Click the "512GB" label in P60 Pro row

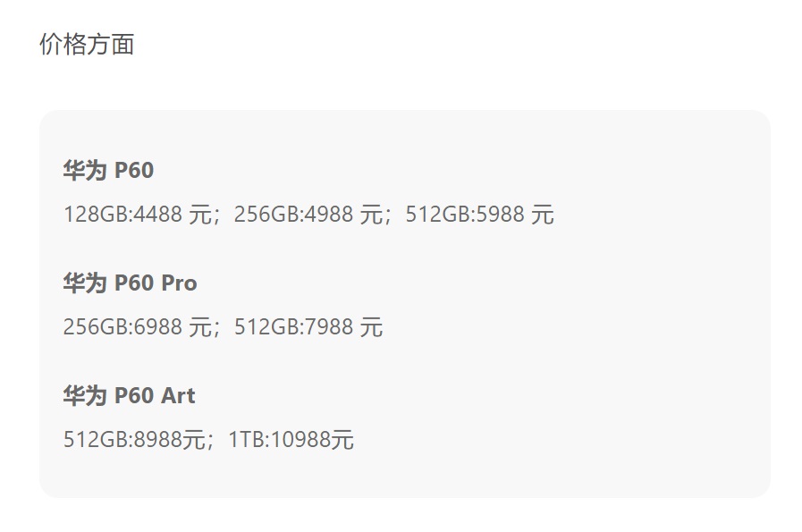pos(266,327)
